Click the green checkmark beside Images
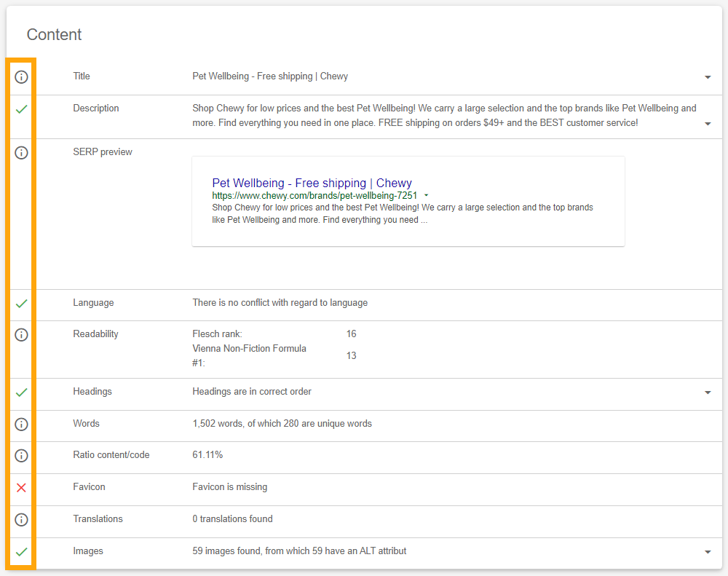This screenshot has width=728, height=576. 21,552
